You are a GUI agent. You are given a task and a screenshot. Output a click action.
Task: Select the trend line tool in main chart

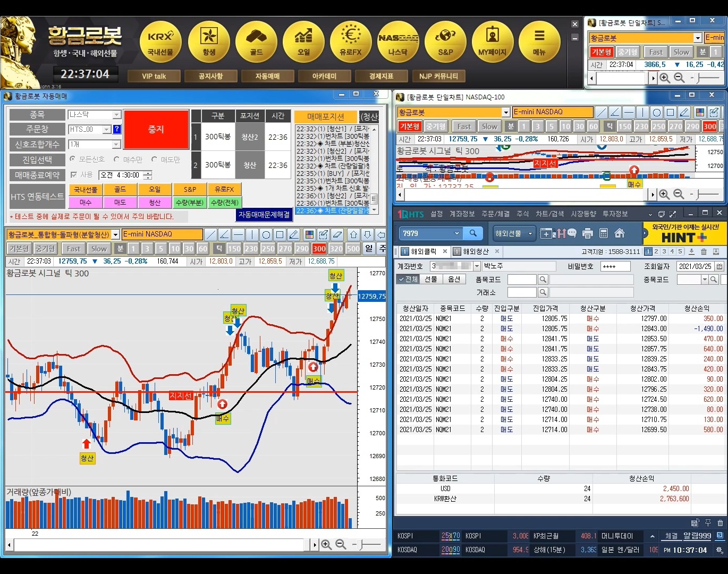pos(210,234)
